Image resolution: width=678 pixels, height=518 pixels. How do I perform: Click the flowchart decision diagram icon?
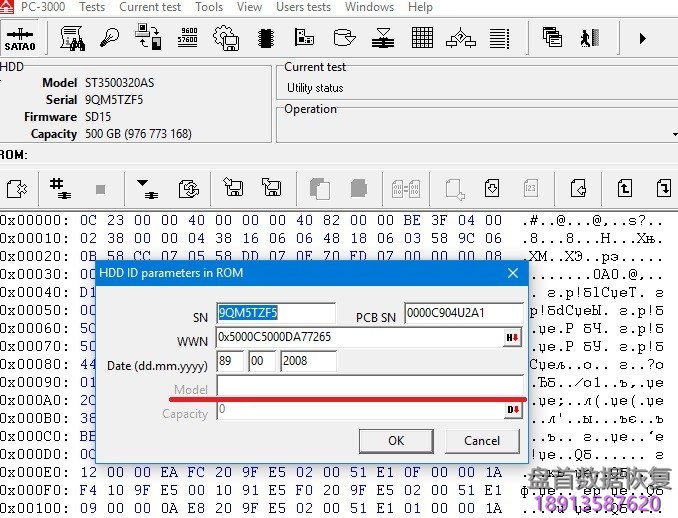[461, 38]
